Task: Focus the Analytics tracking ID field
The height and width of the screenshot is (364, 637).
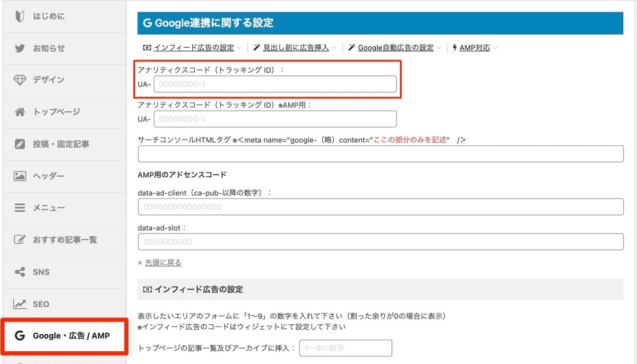Action: coord(275,84)
